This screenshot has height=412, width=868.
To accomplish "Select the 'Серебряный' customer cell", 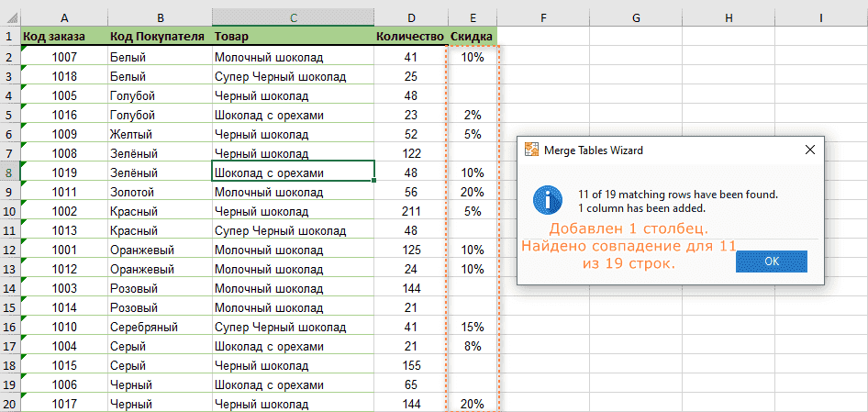I will tap(159, 327).
